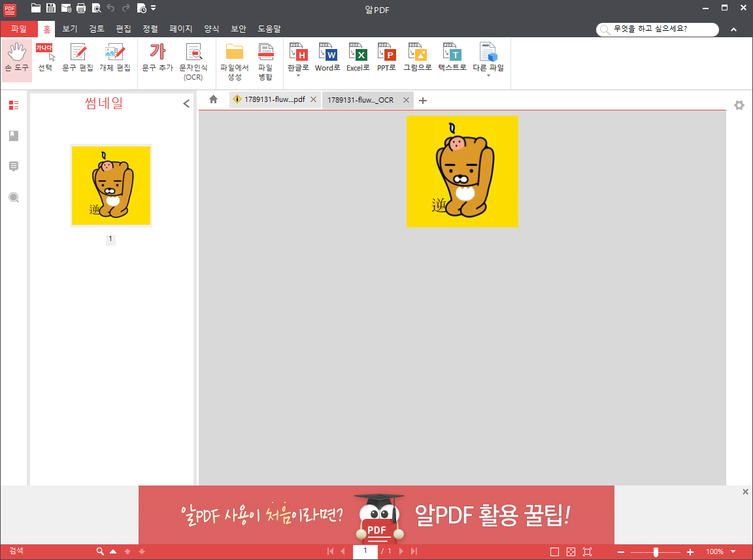Screen dimensions: 753x560
Task: Click the 문구 추가 add text tool
Action: click(158, 58)
